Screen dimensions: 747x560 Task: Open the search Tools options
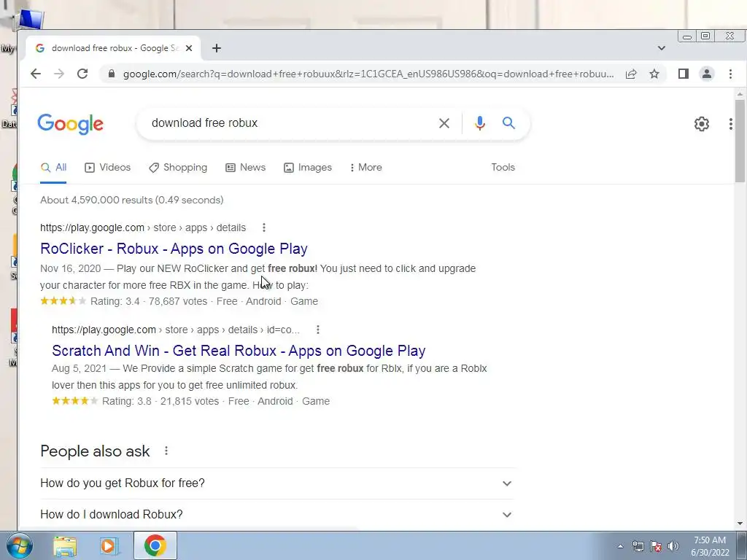[503, 168]
